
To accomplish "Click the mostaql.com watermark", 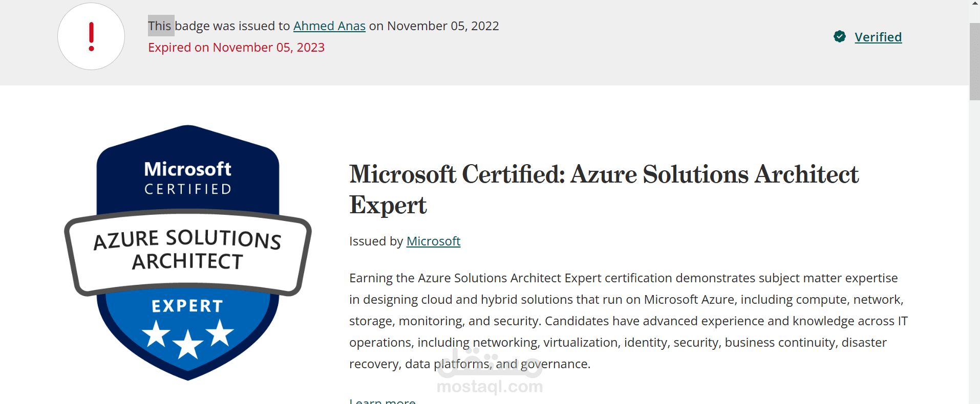I will tap(488, 387).
